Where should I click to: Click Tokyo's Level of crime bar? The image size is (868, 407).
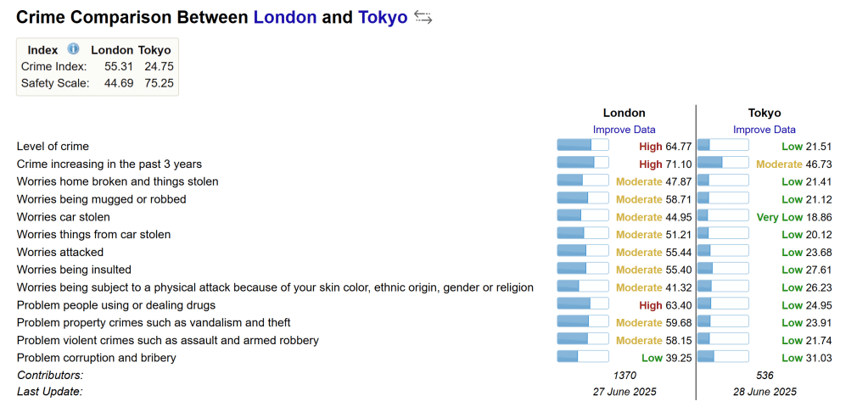point(723,146)
